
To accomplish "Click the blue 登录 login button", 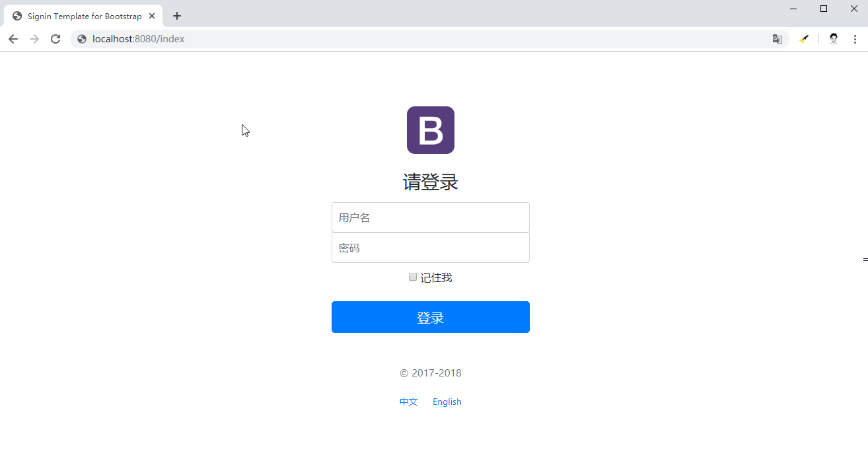I will point(431,317).
